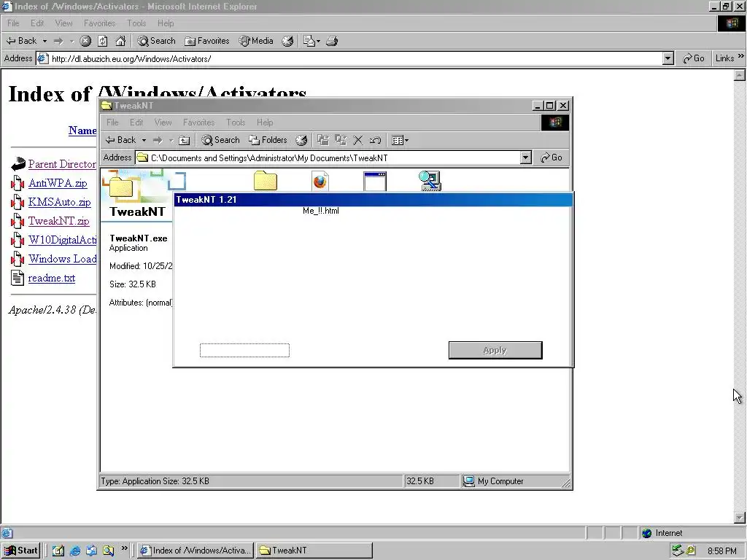Click Move To icon in TweakNT toolbar
This screenshot has height=560, width=747.
coord(323,140)
